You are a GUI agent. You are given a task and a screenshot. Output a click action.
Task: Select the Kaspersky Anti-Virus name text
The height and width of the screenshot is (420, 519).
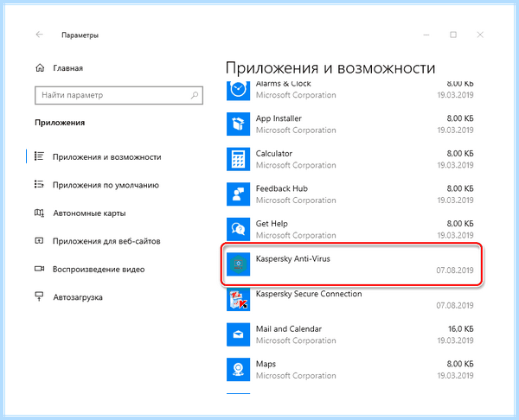pos(293,258)
